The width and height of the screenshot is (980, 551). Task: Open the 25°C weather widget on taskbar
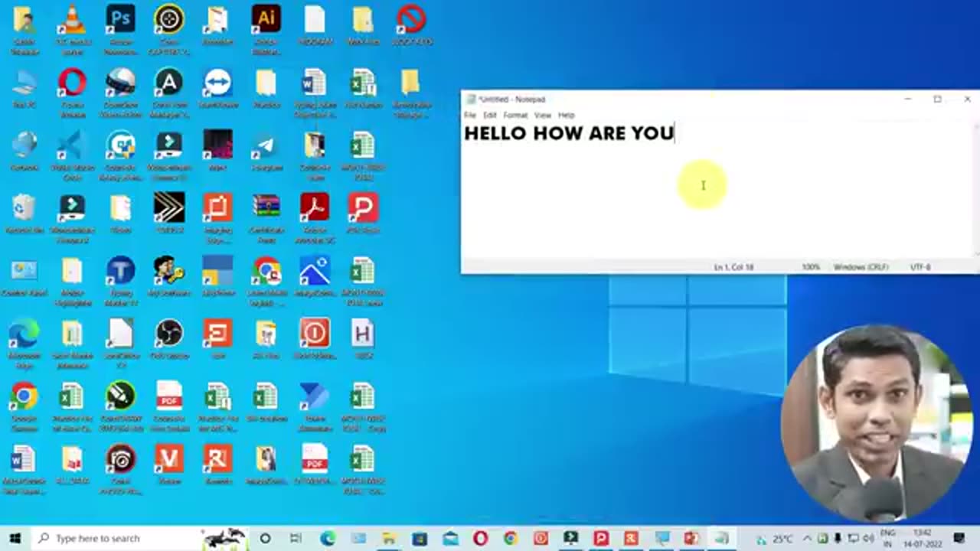tap(774, 538)
